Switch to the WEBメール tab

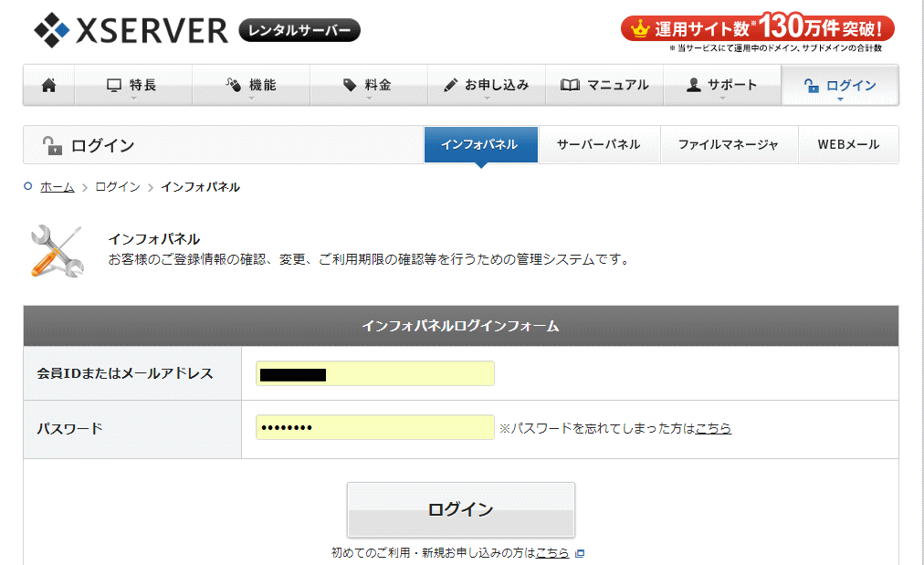pos(848,144)
